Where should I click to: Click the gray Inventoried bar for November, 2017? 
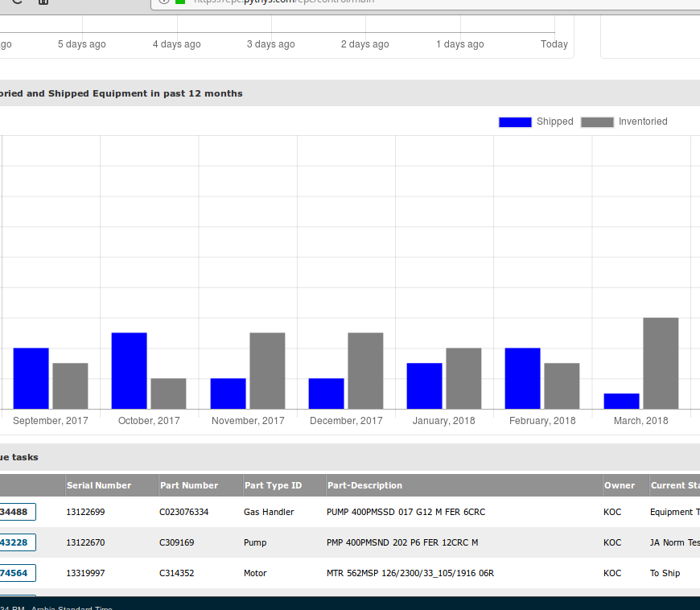click(267, 370)
